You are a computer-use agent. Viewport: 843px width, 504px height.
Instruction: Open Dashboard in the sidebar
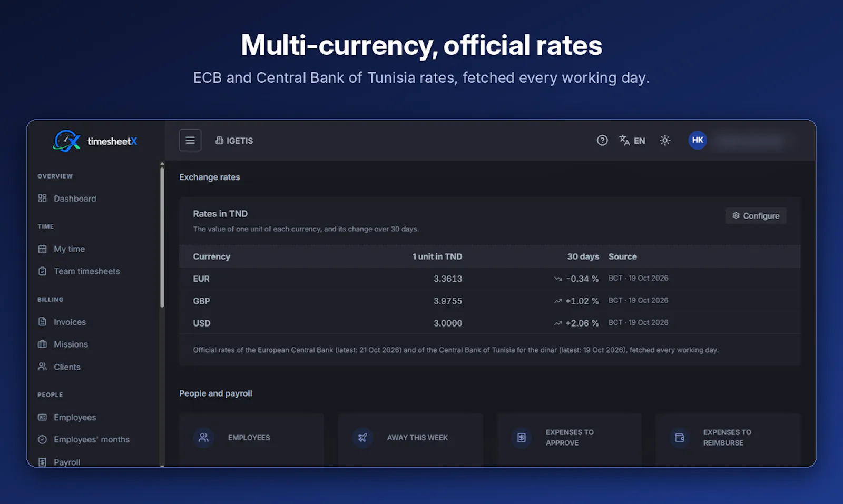pos(75,199)
